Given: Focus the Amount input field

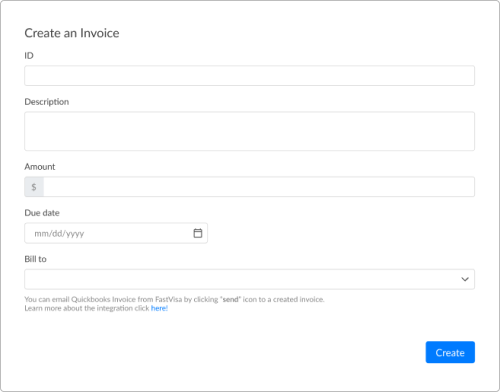Looking at the screenshot, I should [259, 187].
